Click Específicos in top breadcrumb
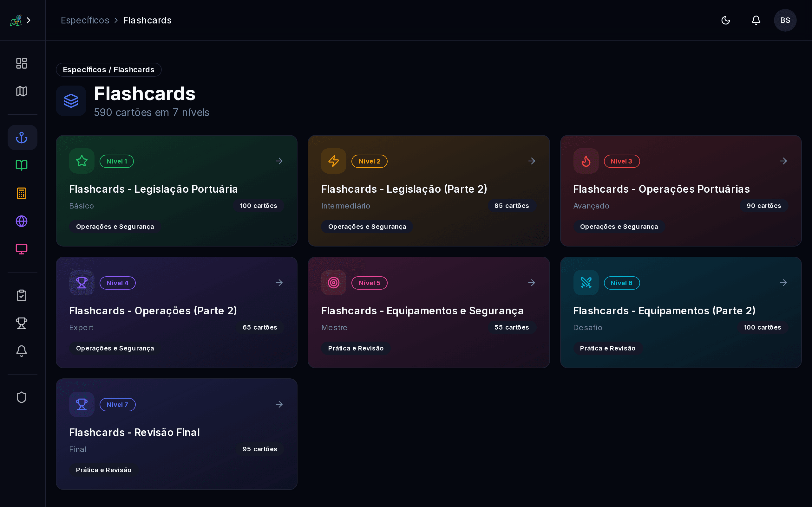Screen dimensions: 812x507 tap(85, 21)
